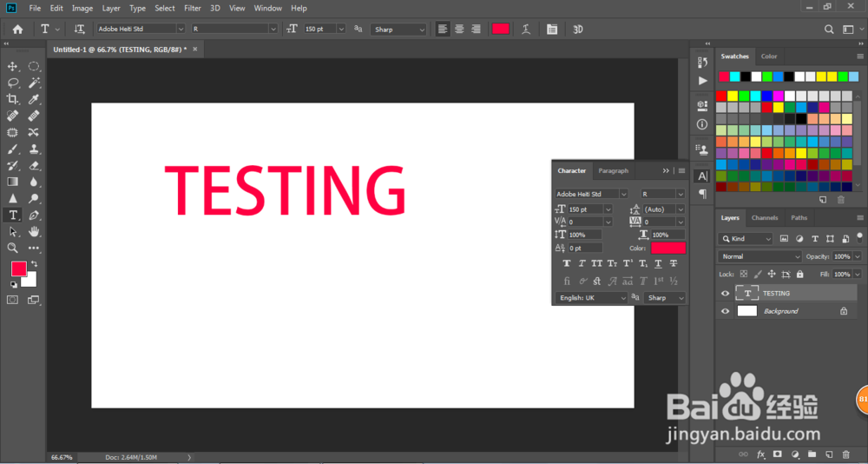Screen dimensions: 868x464
Task: Hide the TESTING layer visibility
Action: (725, 293)
